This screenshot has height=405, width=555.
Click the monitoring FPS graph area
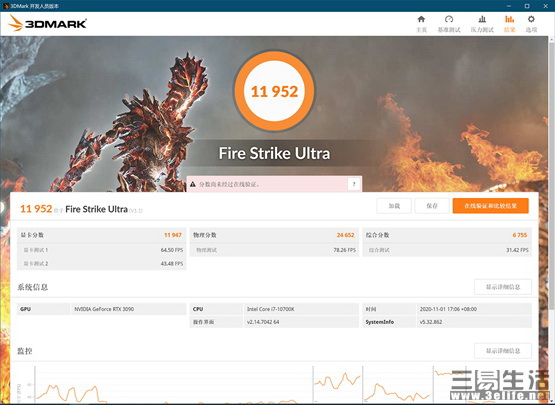click(x=173, y=385)
